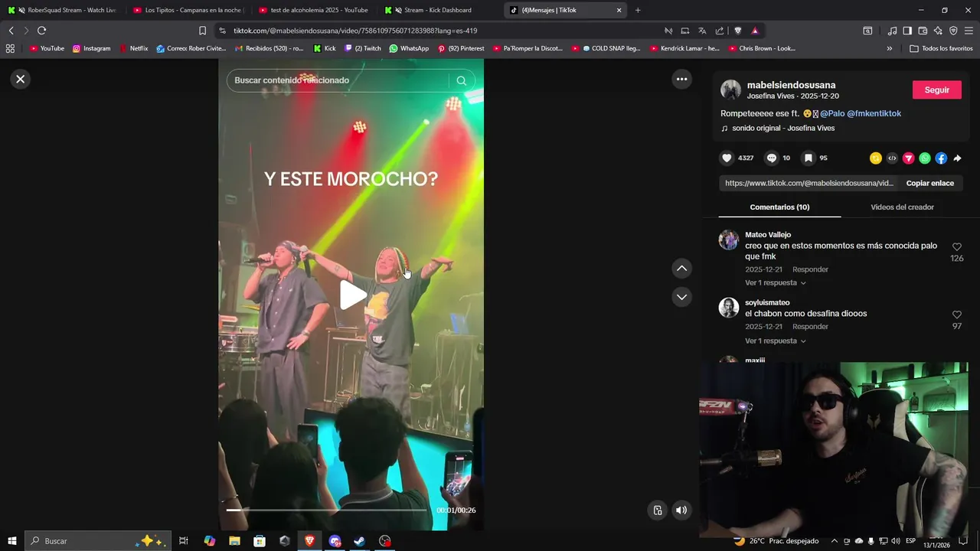
Task: Open Brave VPN shield icon
Action: click(x=953, y=31)
